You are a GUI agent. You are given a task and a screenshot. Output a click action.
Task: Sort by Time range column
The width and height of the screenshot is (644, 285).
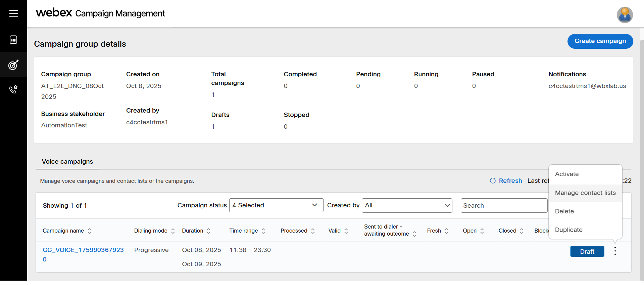263,231
